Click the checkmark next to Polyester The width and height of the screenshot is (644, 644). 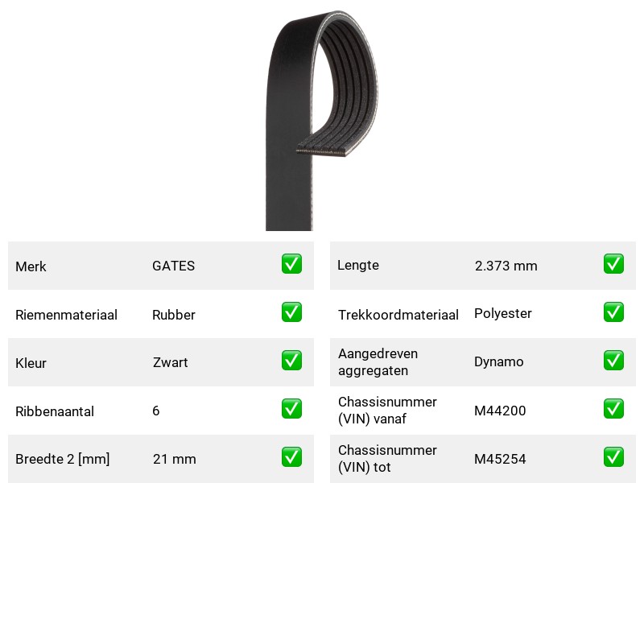coord(613,312)
